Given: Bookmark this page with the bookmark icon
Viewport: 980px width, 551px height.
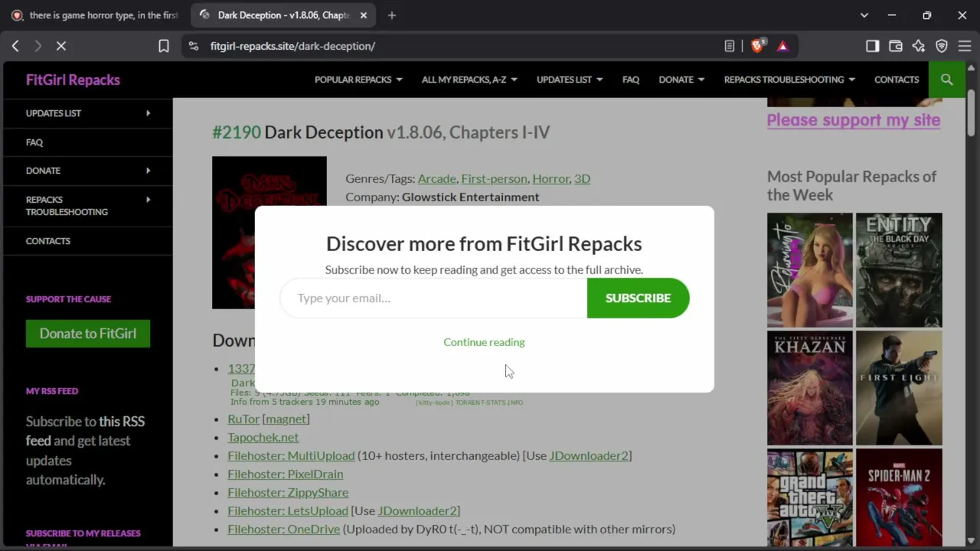Looking at the screenshot, I should (164, 46).
